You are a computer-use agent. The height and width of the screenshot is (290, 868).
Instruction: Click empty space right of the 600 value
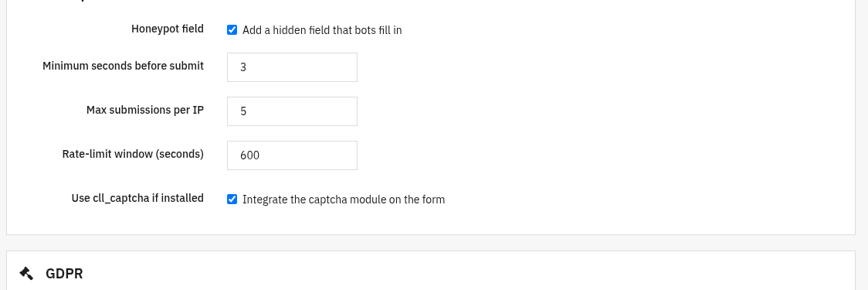(x=310, y=155)
